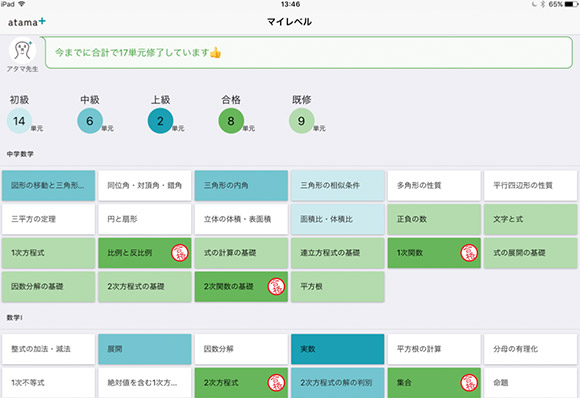Tap the Do Not Disturb moon icon
580x398 pixels.
coord(534,4)
